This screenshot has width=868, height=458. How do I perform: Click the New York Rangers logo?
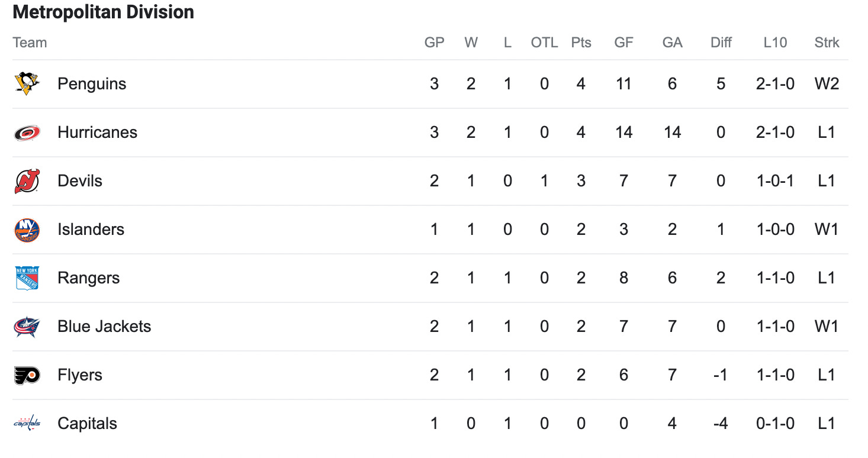27,278
